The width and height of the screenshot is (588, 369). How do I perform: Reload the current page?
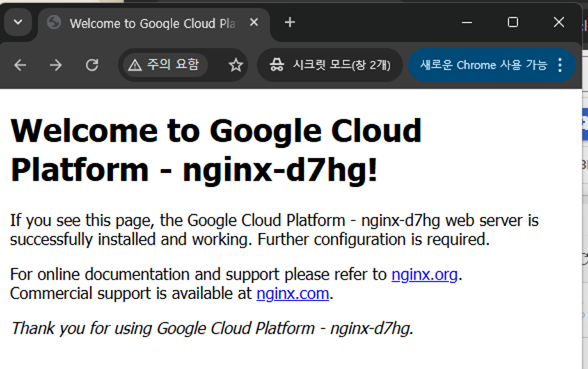coord(92,65)
